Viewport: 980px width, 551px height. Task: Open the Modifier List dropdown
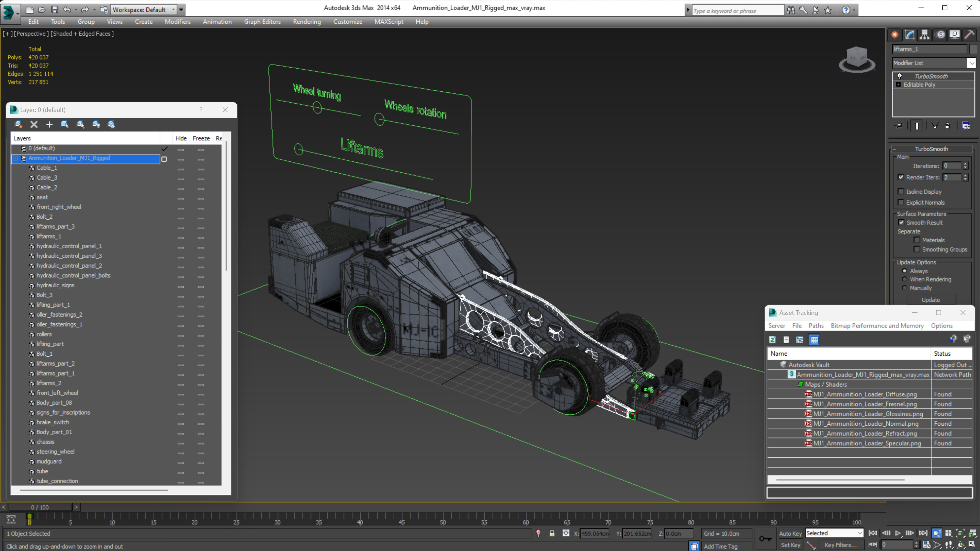(x=972, y=63)
